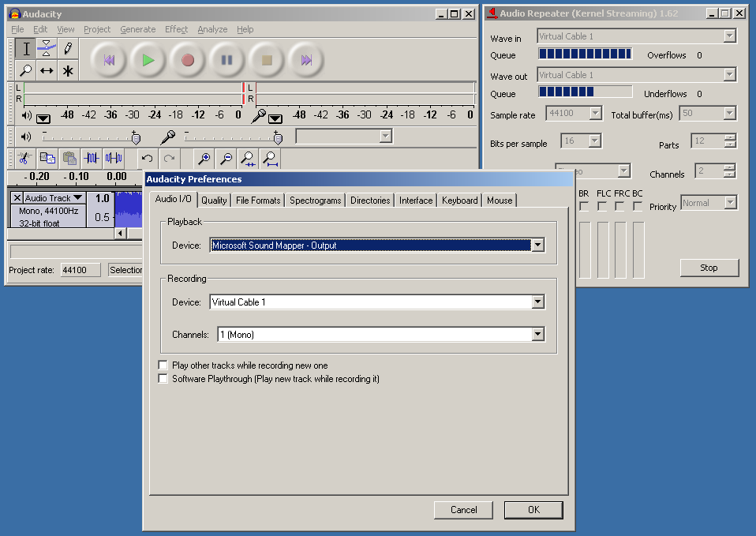Image resolution: width=756 pixels, height=536 pixels.
Task: Select the Selection (I-beam) tool in Audacity
Action: (25, 48)
